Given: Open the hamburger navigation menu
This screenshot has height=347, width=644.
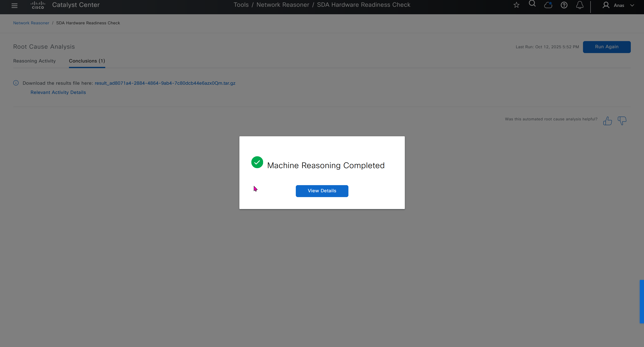Looking at the screenshot, I should (14, 5).
